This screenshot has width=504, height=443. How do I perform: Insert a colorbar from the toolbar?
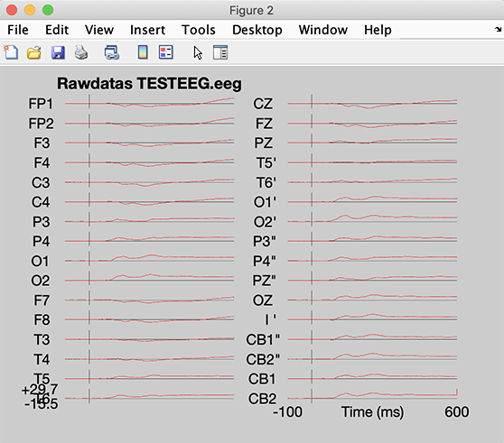143,52
